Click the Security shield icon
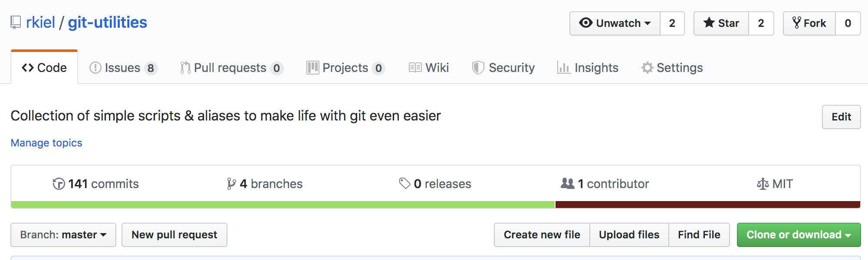 478,68
